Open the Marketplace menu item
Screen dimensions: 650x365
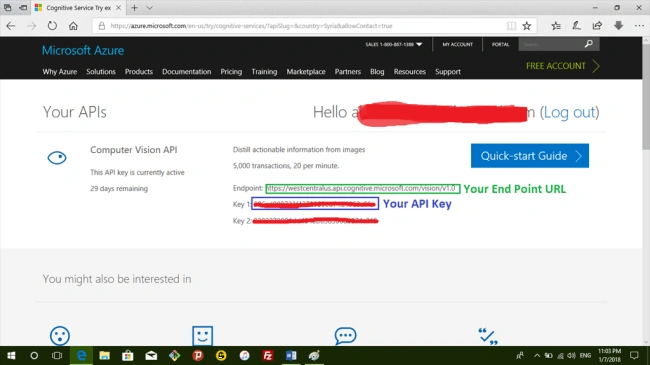pyautogui.click(x=306, y=72)
